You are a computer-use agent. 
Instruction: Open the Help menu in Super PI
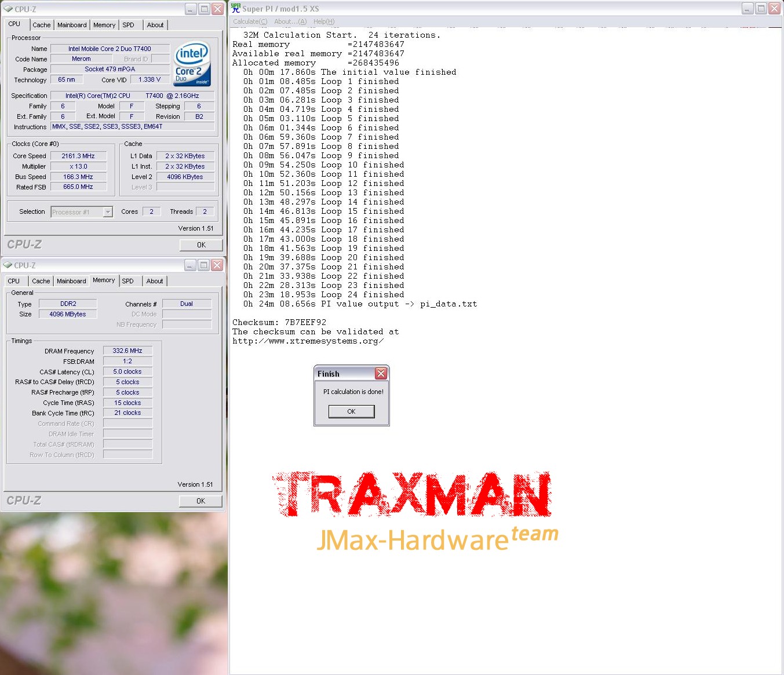point(324,21)
